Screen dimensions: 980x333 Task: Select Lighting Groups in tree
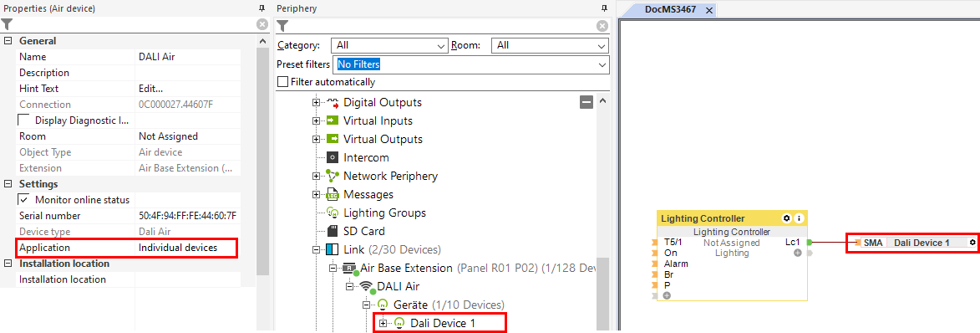click(x=385, y=213)
